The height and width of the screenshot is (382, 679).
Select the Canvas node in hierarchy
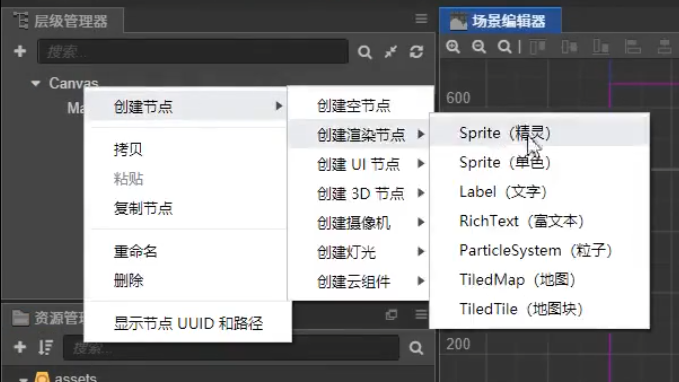coord(73,83)
